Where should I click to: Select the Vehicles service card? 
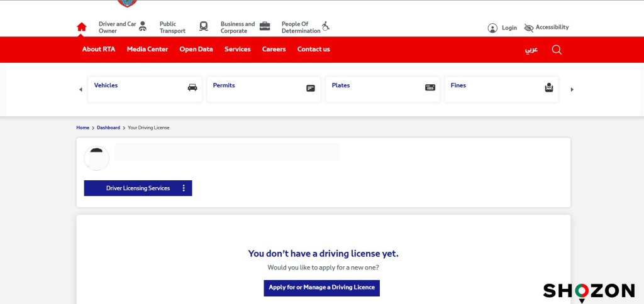point(145,89)
